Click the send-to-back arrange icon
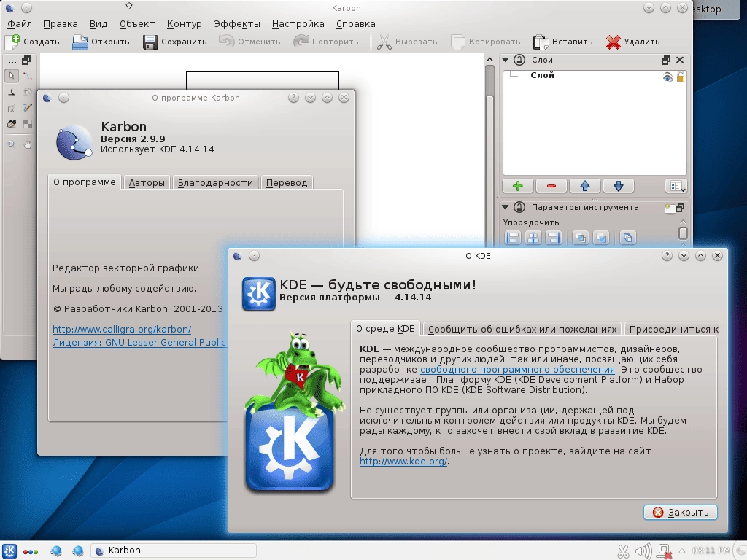The height and width of the screenshot is (560, 747). click(x=601, y=238)
